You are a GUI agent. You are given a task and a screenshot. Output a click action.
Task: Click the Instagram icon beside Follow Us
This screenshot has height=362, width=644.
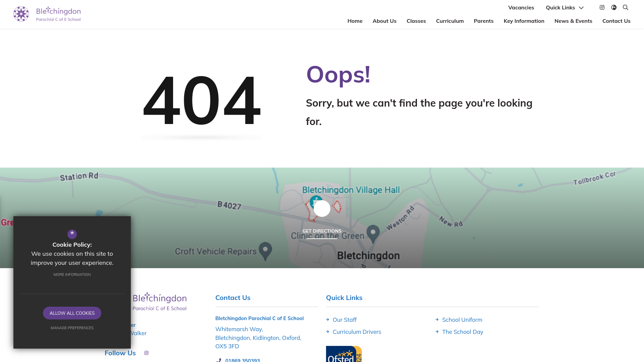146,353
